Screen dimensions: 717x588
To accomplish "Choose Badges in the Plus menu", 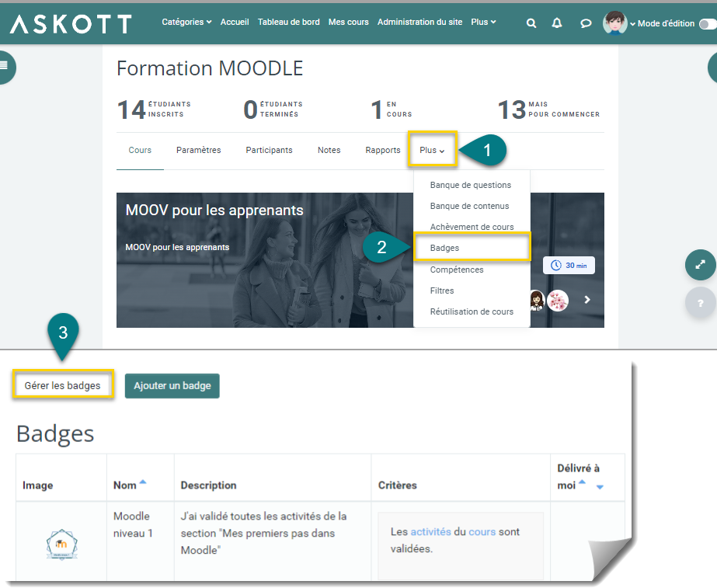I will coord(472,247).
